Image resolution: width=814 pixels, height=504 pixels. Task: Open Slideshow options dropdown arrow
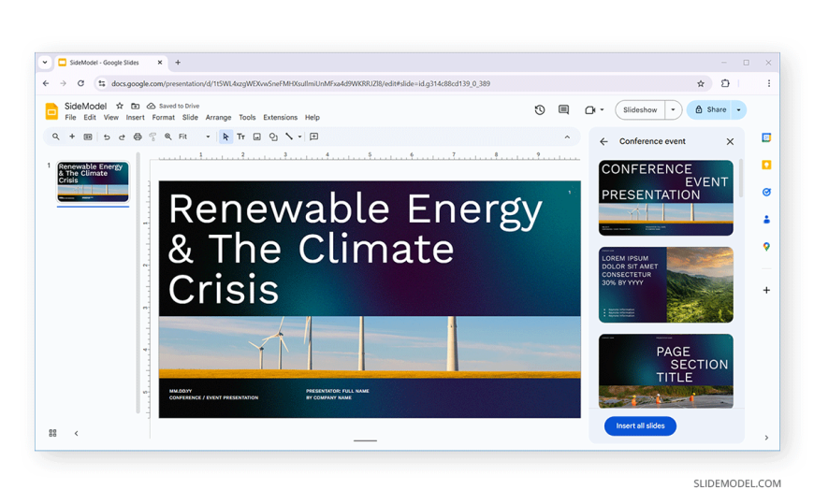tap(674, 110)
